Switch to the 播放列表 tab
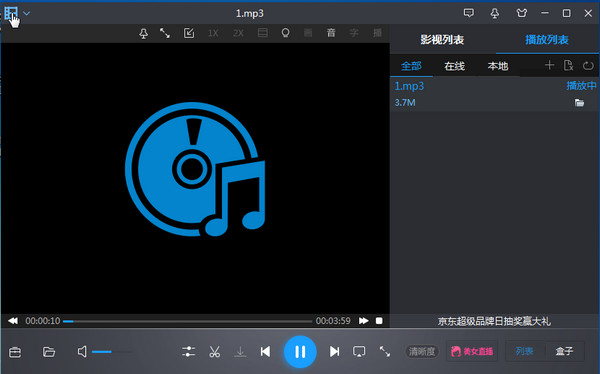Viewport: 600px width, 374px height. [x=547, y=39]
